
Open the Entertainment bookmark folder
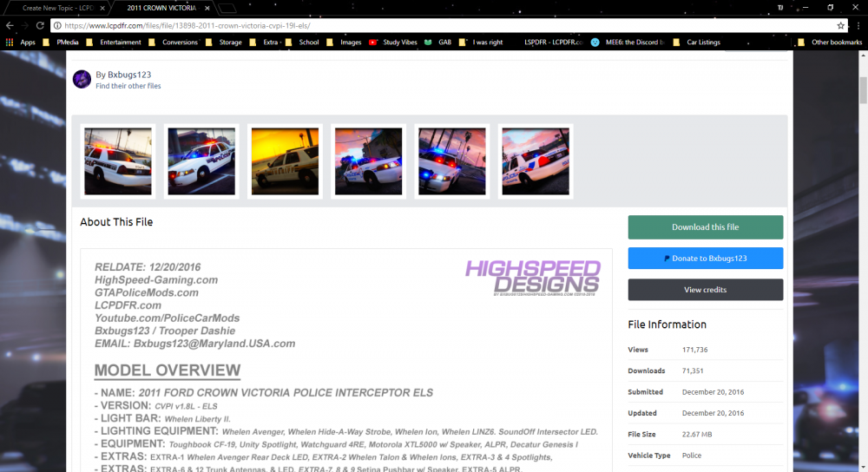pyautogui.click(x=114, y=42)
